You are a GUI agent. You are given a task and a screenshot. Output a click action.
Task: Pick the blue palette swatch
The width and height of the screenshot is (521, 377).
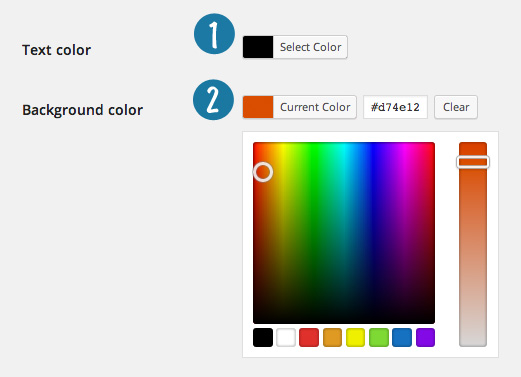click(x=402, y=337)
